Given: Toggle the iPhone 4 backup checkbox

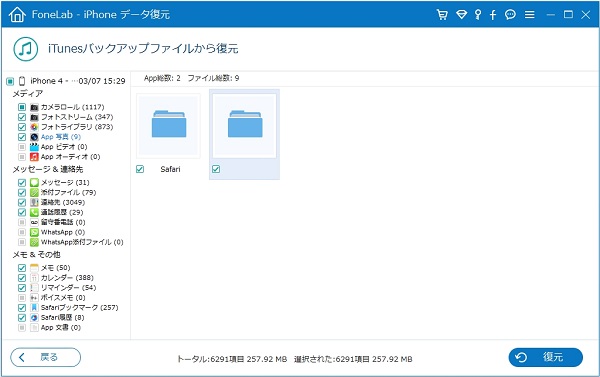Looking at the screenshot, I should pos(10,81).
